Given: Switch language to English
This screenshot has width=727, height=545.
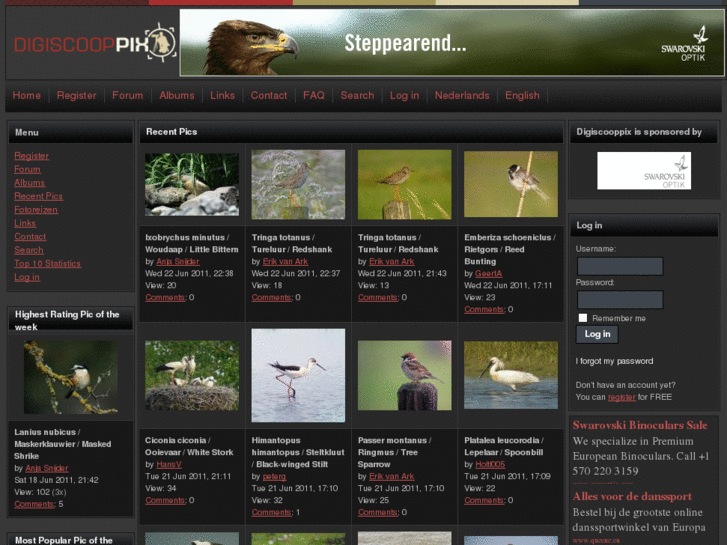Looking at the screenshot, I should point(522,96).
